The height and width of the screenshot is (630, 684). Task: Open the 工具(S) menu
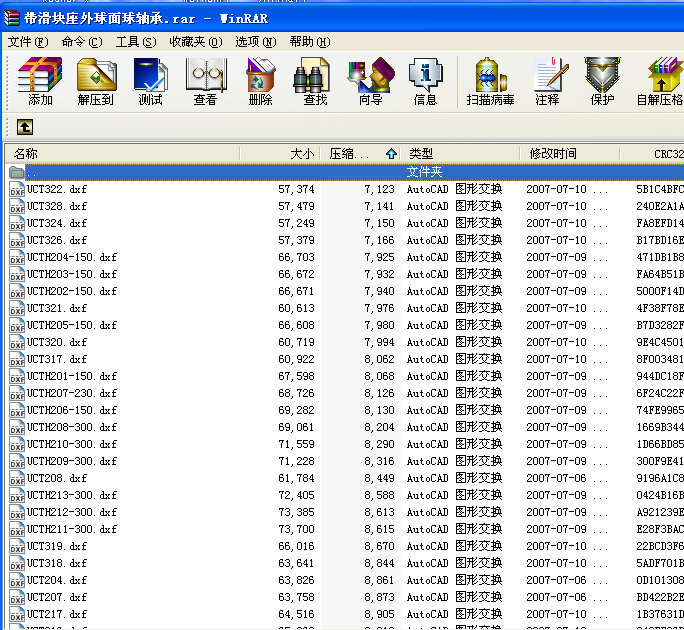click(x=136, y=42)
